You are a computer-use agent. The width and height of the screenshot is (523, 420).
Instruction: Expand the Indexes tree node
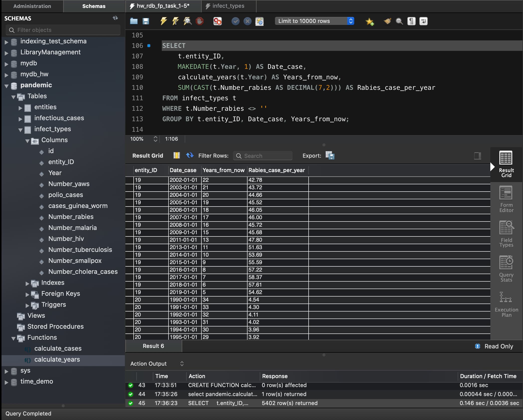point(27,283)
